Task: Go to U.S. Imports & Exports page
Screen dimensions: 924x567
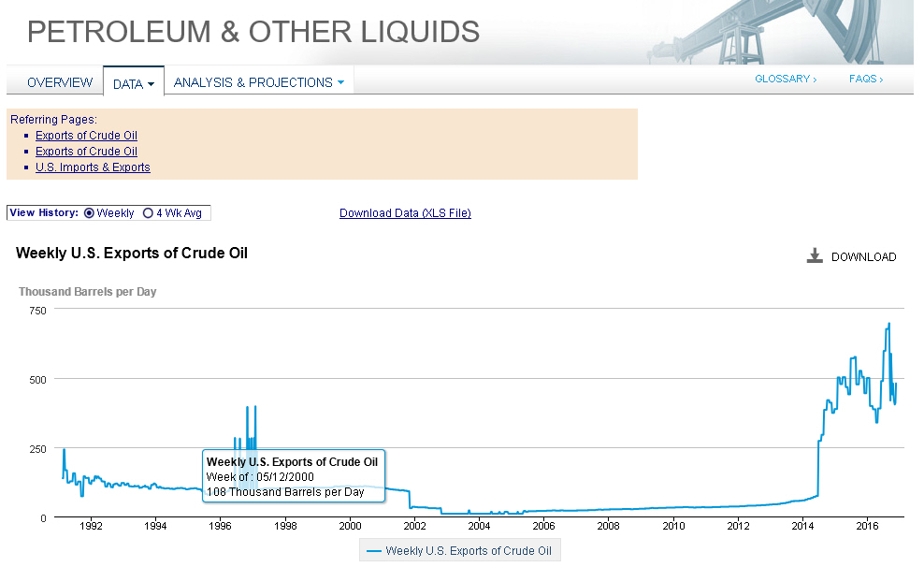Action: pyautogui.click(x=93, y=167)
